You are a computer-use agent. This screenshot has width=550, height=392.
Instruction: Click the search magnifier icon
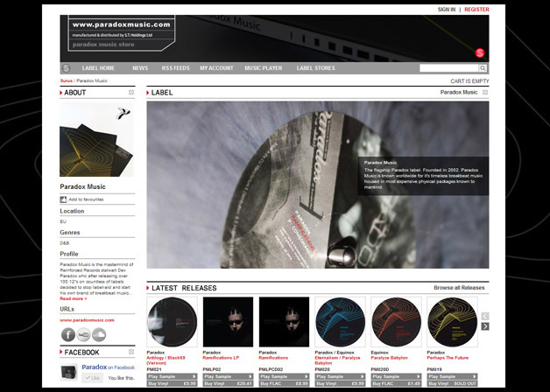pyautogui.click(x=483, y=68)
